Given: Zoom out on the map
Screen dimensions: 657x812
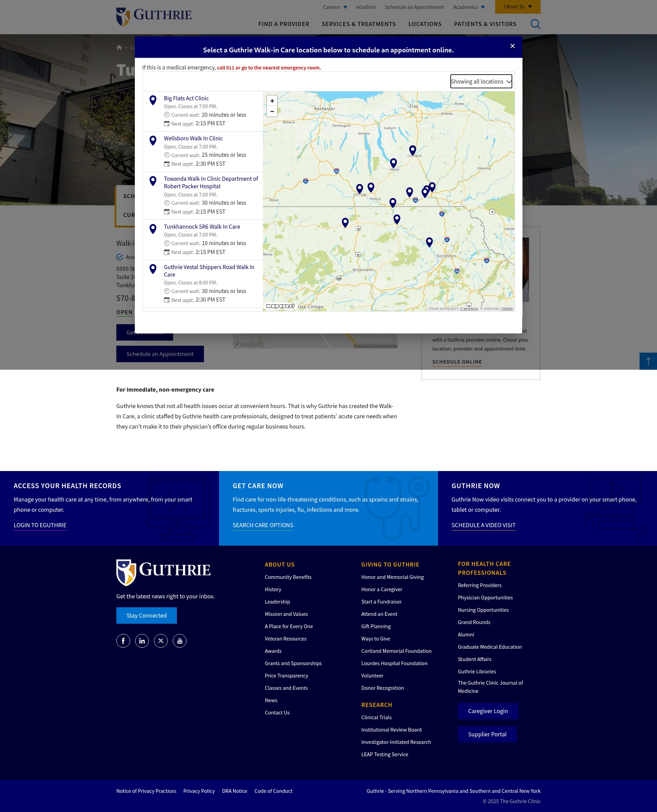Looking at the screenshot, I should 272,111.
